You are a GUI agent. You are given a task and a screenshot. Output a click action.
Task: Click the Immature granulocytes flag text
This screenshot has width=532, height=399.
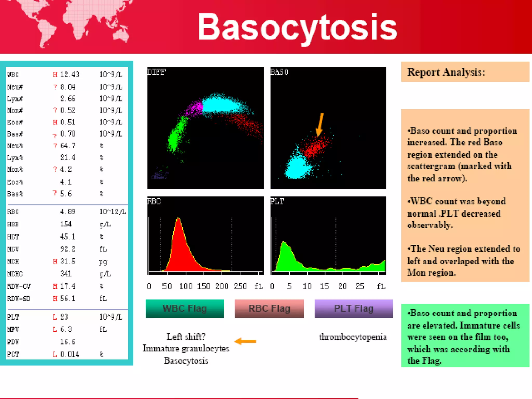coord(186,349)
